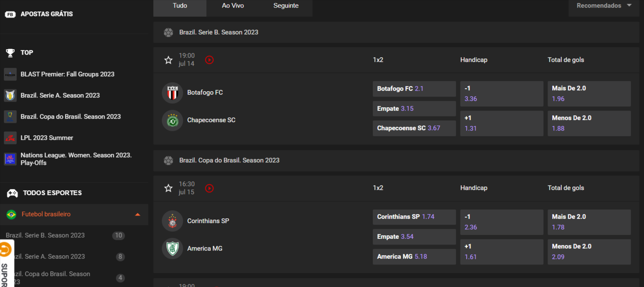Click the Chapecoense SC team crest

172,120
